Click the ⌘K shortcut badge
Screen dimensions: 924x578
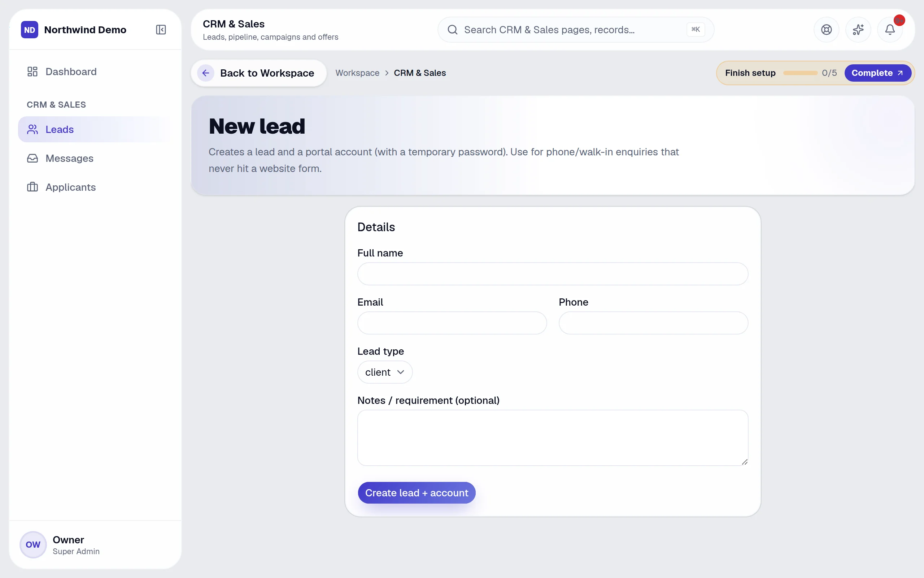pos(696,29)
